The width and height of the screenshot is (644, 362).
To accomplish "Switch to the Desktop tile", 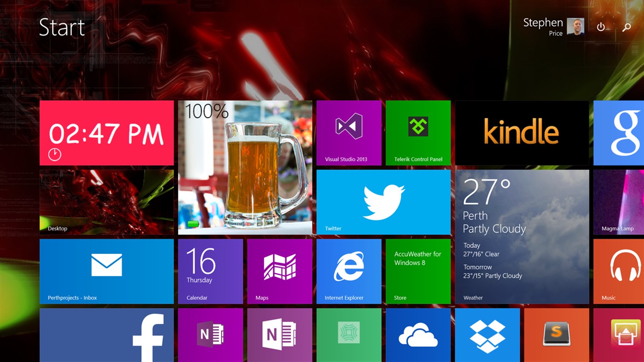I will (x=106, y=201).
